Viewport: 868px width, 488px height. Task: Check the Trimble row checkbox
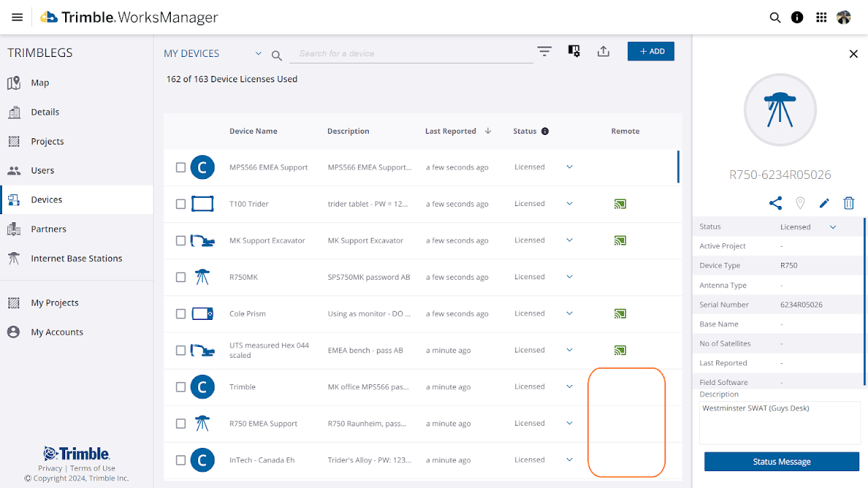181,387
